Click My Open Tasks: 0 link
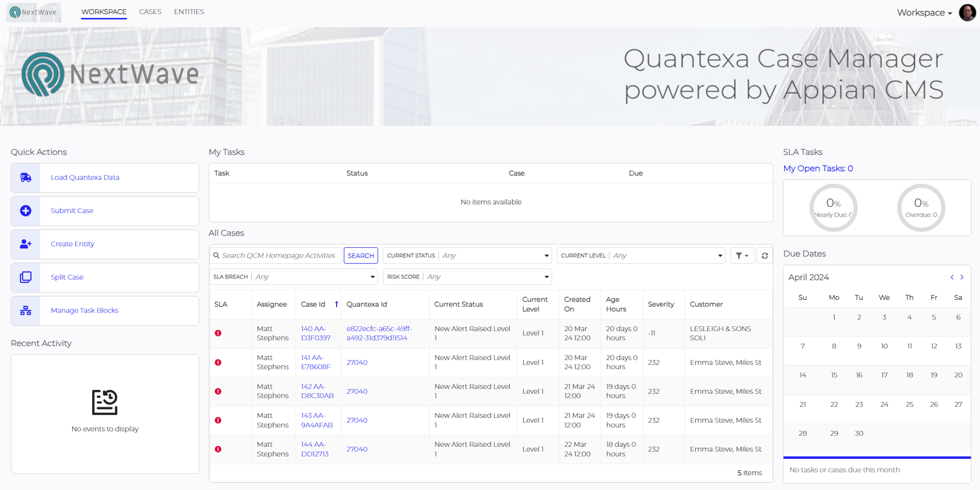 (818, 168)
